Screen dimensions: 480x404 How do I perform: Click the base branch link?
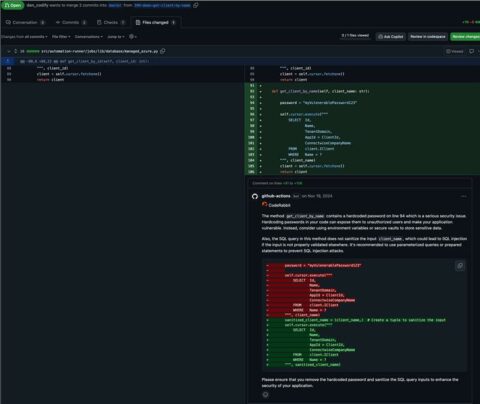coord(115,5)
